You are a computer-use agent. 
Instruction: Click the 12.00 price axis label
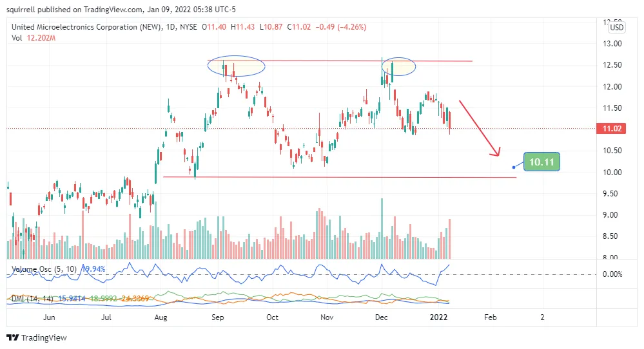[612, 86]
